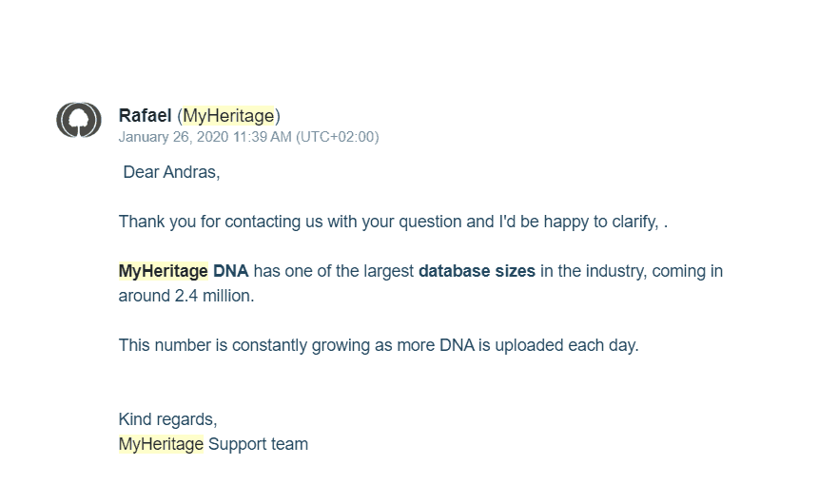
Task: Click the Support team text
Action: (258, 444)
